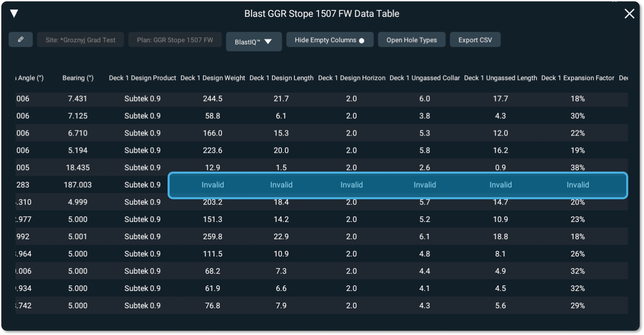Click expansion factor value 38%
The height and width of the screenshot is (335, 644).
[578, 167]
